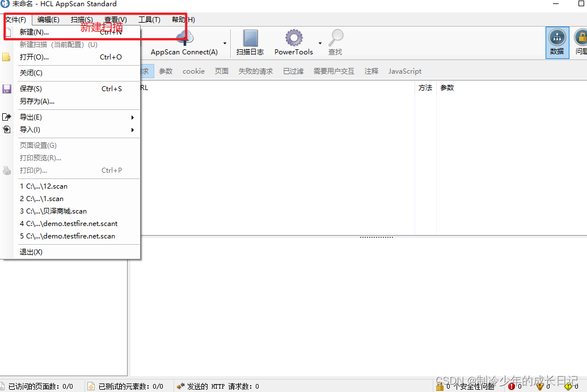Click the dotted splitter handle between panels
Image resolution: width=587 pixels, height=392 pixels.
point(376,237)
